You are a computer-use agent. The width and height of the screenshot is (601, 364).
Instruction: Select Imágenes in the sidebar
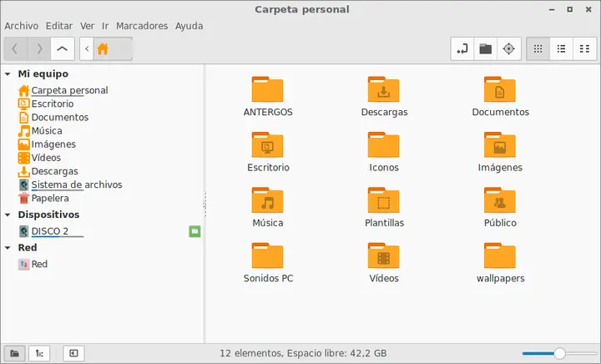pyautogui.click(x=47, y=144)
